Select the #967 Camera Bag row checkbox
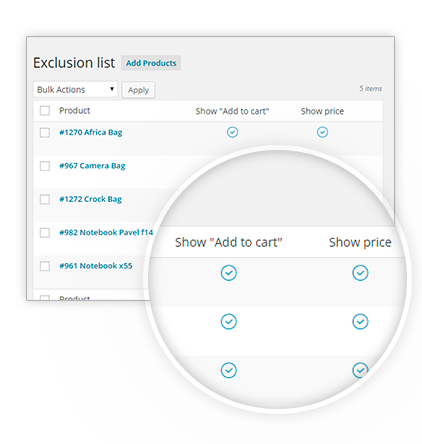The height and width of the screenshot is (444, 422). point(45,166)
